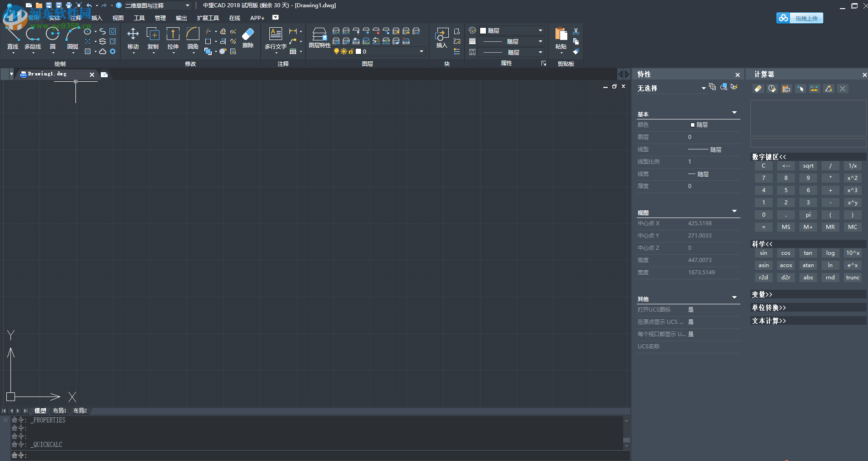
Task: Click the 拖拽上传 upload button
Action: click(x=800, y=18)
